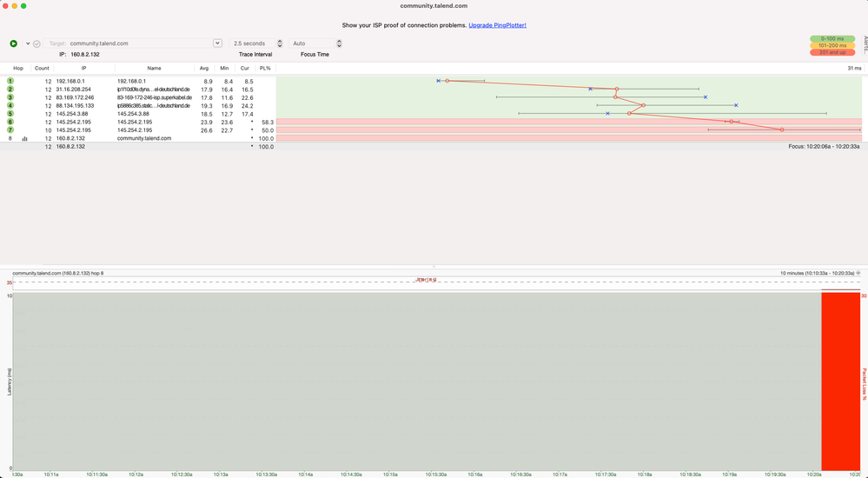Viewport: 868px width, 478px height.
Task: Click the bar chart icon on hop 8
Action: click(24, 138)
